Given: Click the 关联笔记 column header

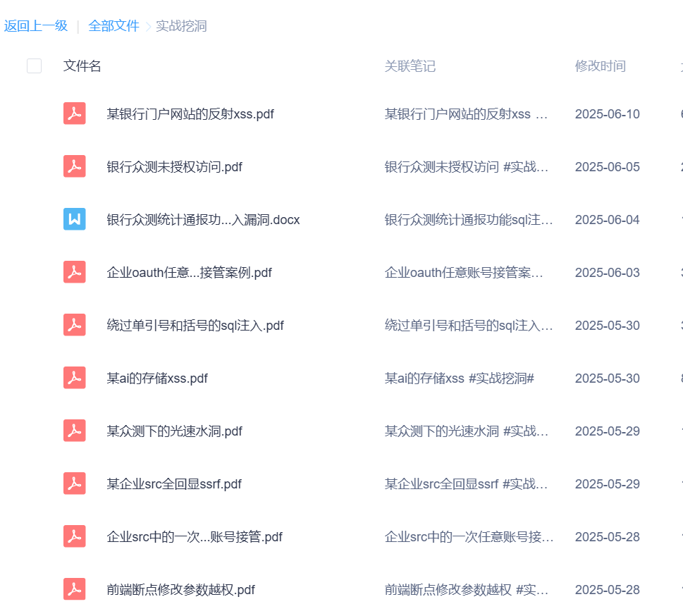Looking at the screenshot, I should pos(410,66).
